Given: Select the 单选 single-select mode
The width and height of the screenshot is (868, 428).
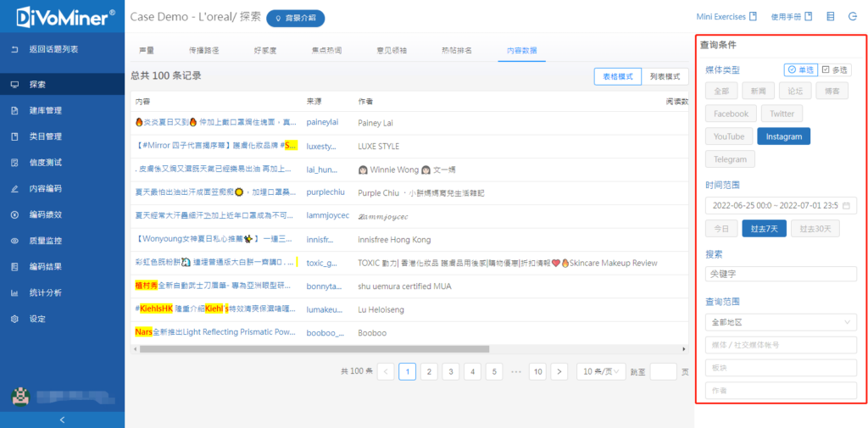Looking at the screenshot, I should (x=799, y=69).
